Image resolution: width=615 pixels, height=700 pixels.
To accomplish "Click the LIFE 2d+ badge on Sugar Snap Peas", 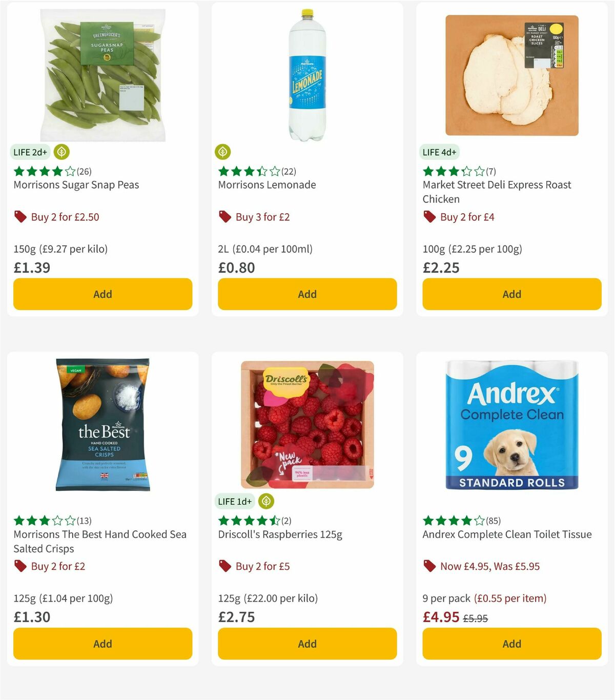I will coord(30,152).
